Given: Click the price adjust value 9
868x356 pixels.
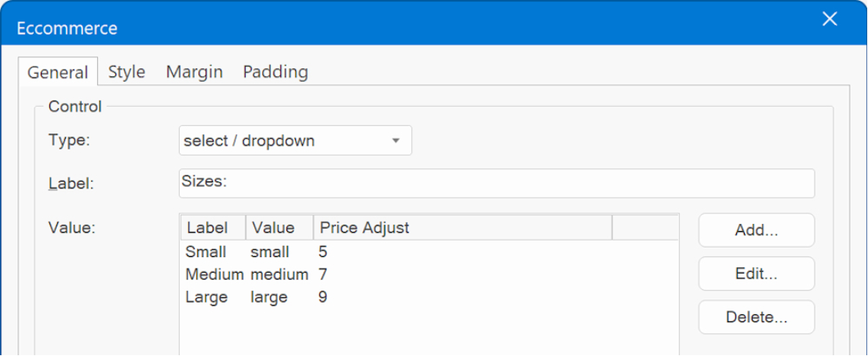Looking at the screenshot, I should 323,297.
